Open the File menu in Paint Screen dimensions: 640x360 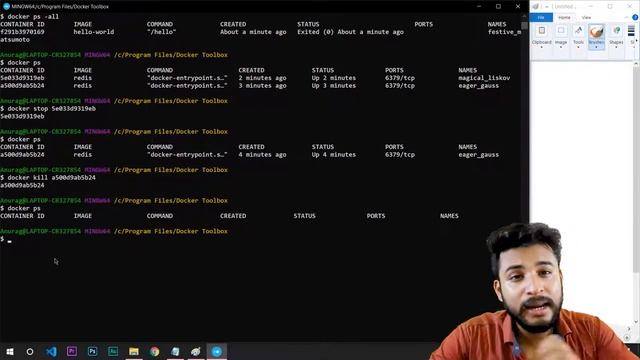tap(541, 17)
